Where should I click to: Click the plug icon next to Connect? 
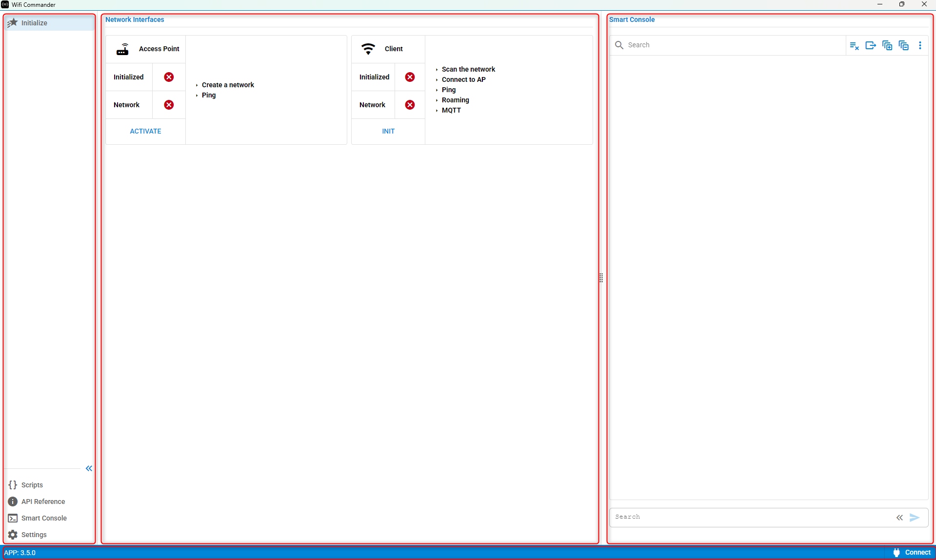pos(896,552)
